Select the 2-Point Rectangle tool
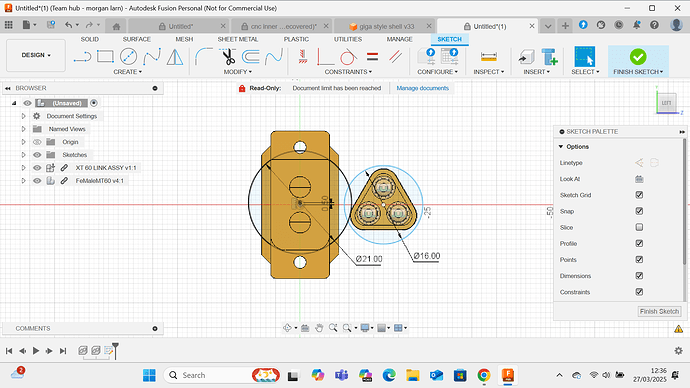 [x=105, y=57]
